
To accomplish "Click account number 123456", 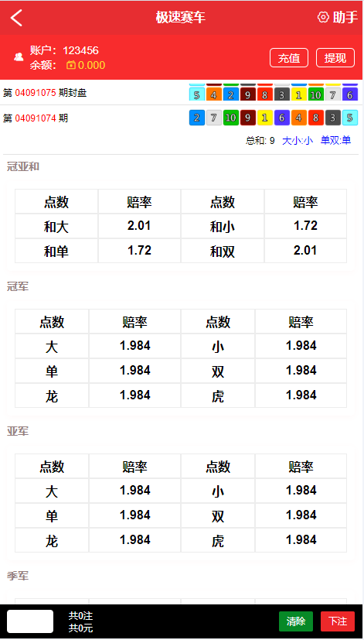I will coord(80,50).
